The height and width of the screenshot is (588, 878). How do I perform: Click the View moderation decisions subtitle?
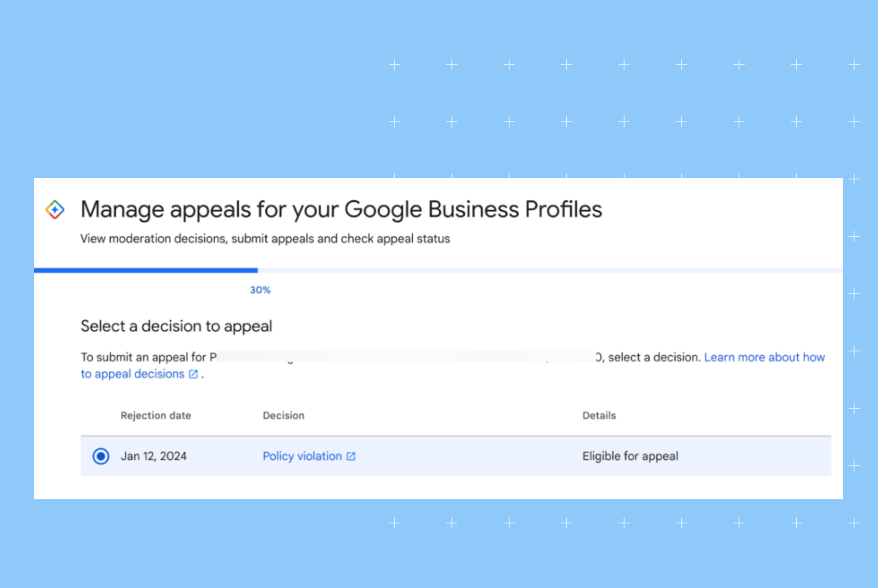coord(265,239)
